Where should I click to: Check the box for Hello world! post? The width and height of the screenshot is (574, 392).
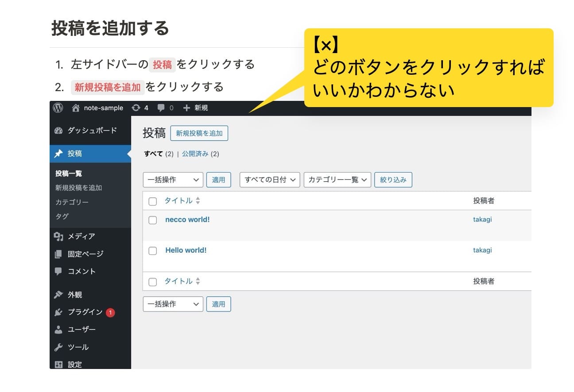(x=153, y=251)
